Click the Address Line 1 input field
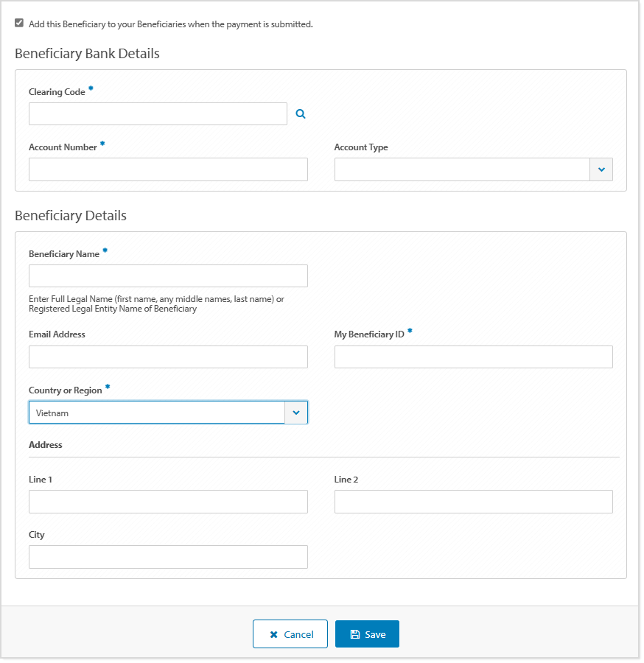This screenshot has width=644, height=663. (168, 502)
